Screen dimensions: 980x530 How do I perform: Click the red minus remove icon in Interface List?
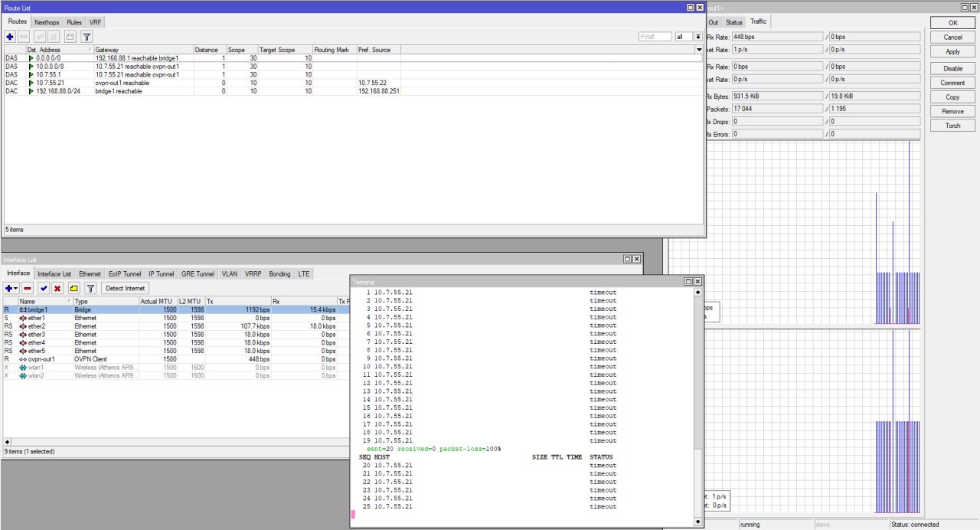point(28,288)
